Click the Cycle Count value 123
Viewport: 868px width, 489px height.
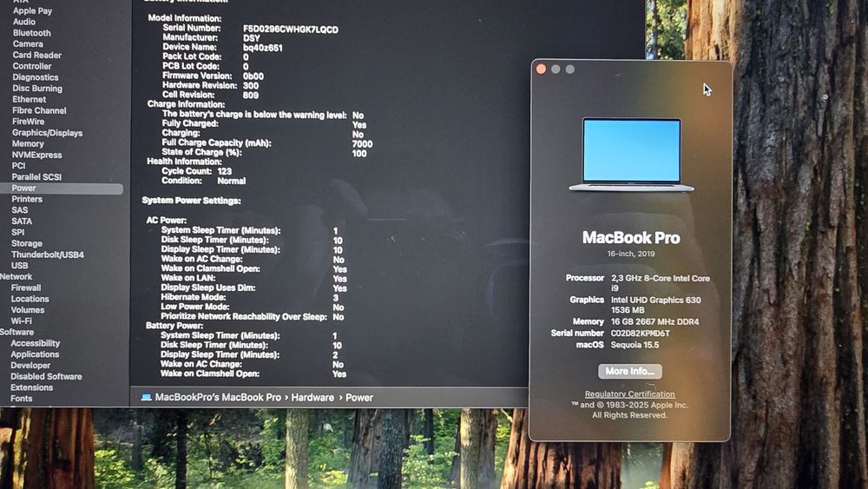pos(224,171)
